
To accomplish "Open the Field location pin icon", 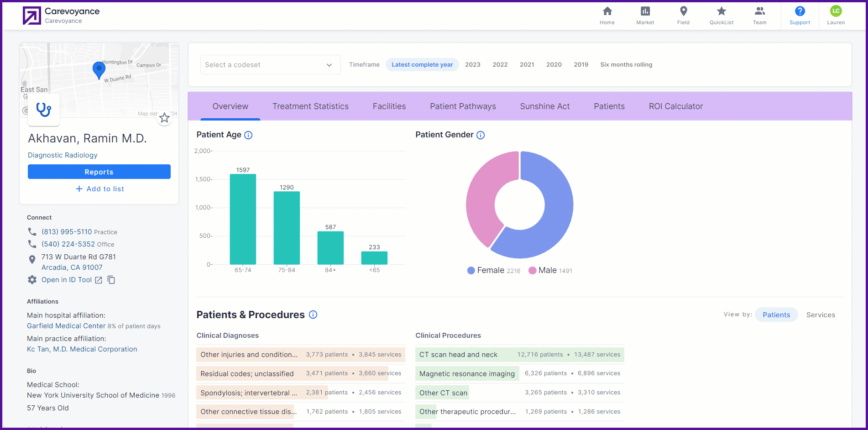I will click(683, 11).
